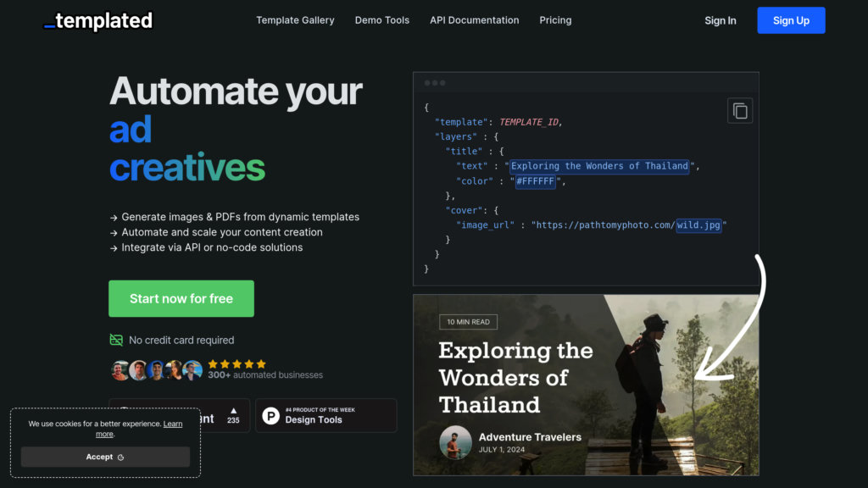Copy the JSON code snippet to clipboard
The width and height of the screenshot is (868, 488).
pyautogui.click(x=739, y=111)
